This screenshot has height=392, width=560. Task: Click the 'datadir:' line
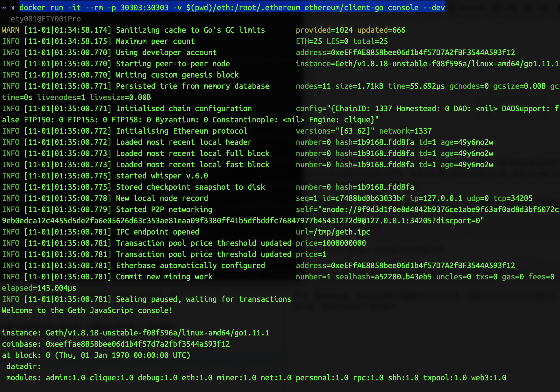[23, 367]
